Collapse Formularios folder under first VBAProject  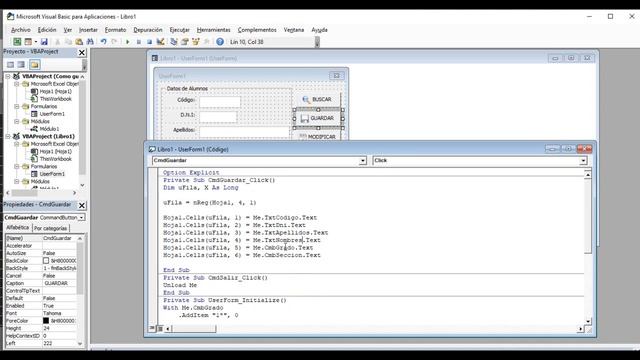click(17, 106)
